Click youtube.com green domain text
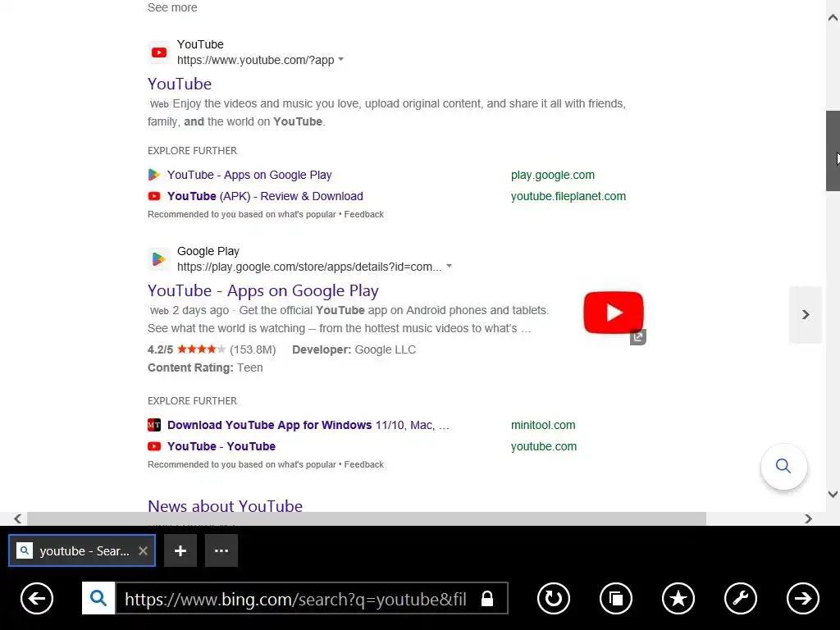This screenshot has height=630, width=840. 543,447
